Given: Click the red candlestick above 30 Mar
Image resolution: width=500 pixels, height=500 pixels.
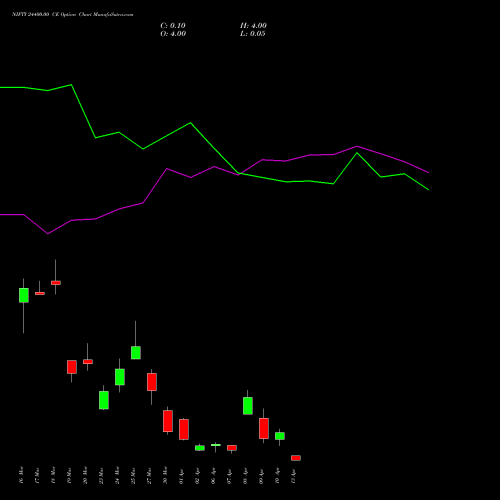Looking at the screenshot, I should (168, 421).
